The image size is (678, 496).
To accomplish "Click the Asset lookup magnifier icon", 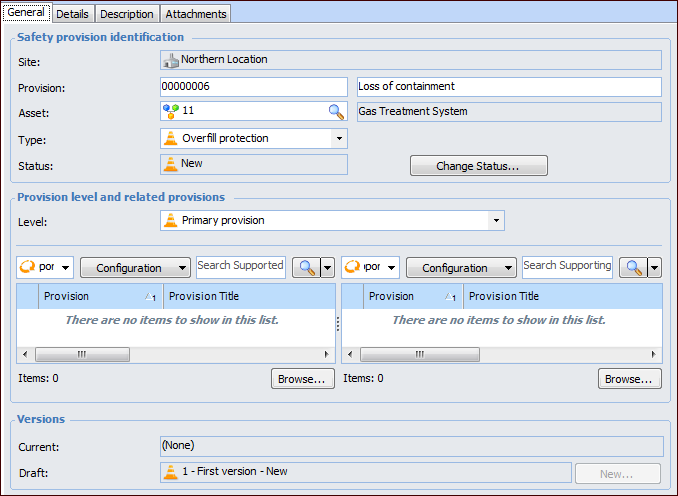I will click(336, 112).
